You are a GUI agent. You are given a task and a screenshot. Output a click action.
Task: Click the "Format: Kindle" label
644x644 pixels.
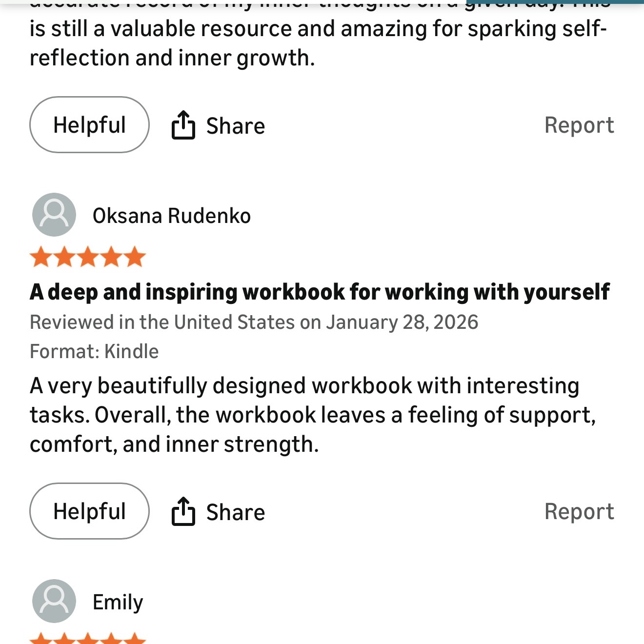click(x=94, y=351)
